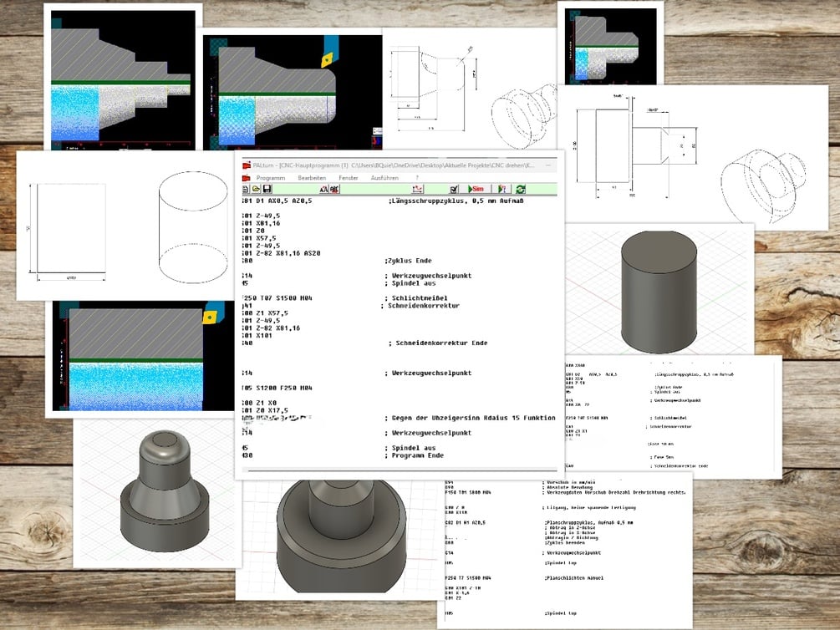Click the 'D1 AX0,5 AZ0,5' code line
This screenshot has height=630, width=840.
[x=277, y=201]
